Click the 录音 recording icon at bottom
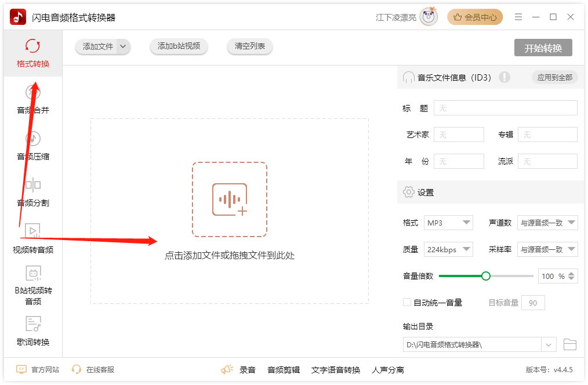The height and width of the screenshot is (385, 588). (x=228, y=369)
